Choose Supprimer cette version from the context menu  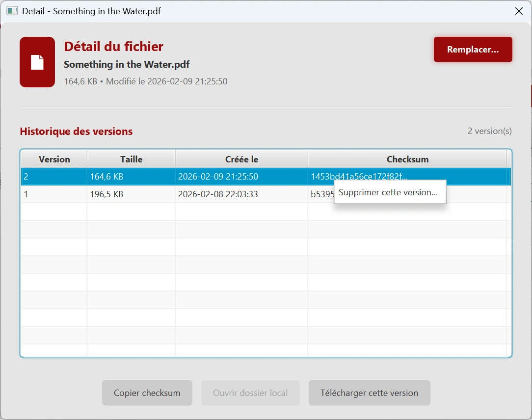(x=390, y=192)
